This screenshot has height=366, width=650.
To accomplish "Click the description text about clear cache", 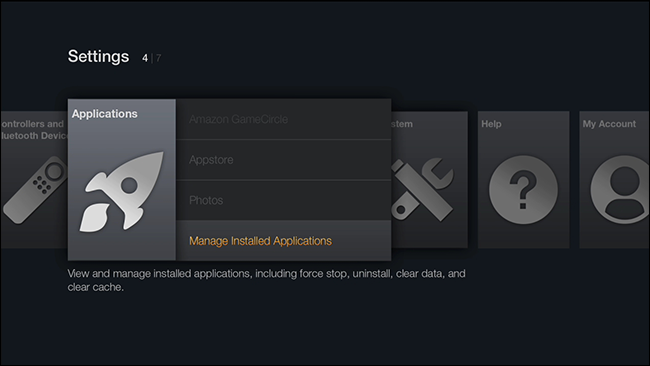I will click(266, 280).
